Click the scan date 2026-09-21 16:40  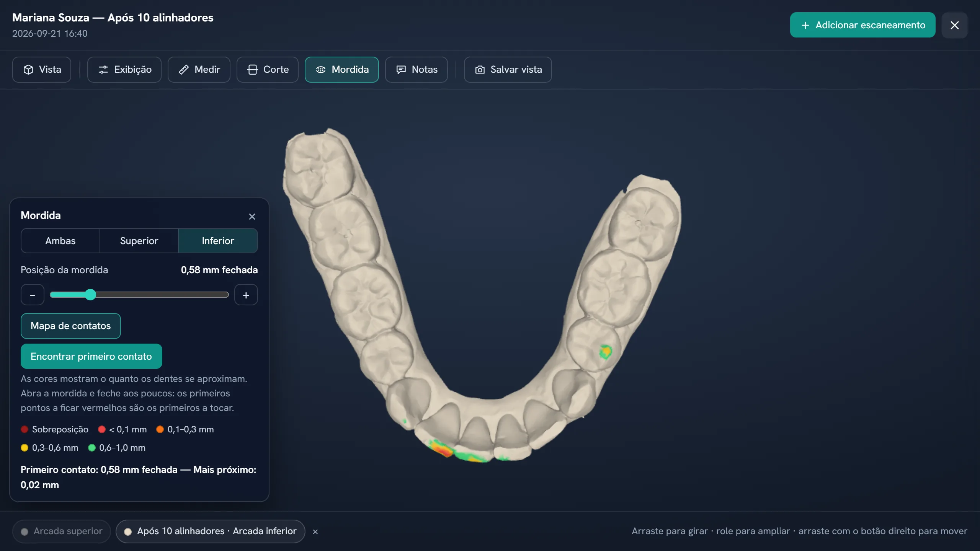click(x=50, y=34)
